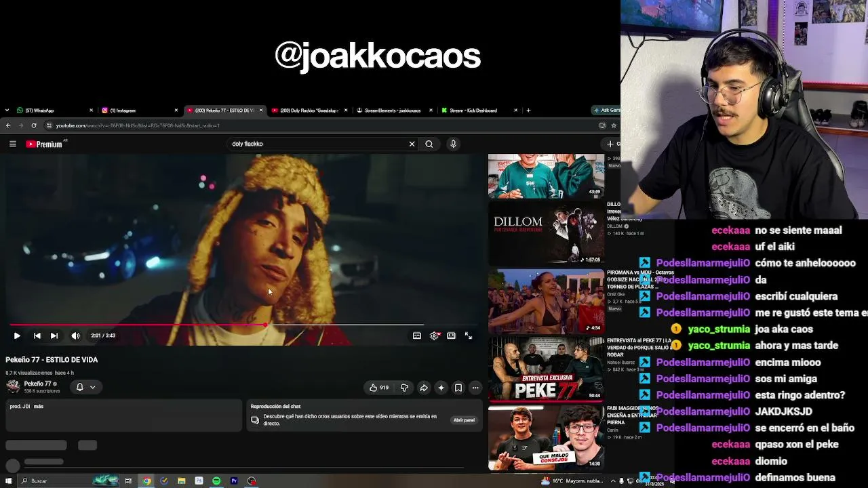
Task: Open the weather widget in the taskbar
Action: [573, 481]
